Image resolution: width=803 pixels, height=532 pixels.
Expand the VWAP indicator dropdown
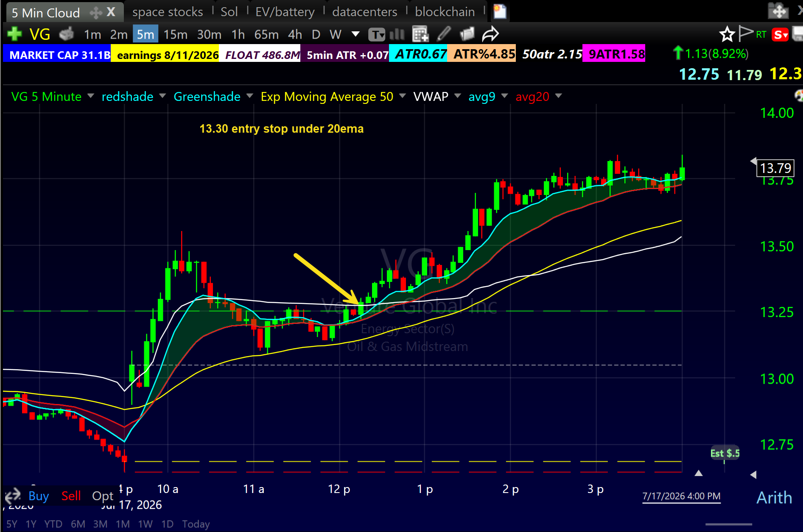point(457,96)
